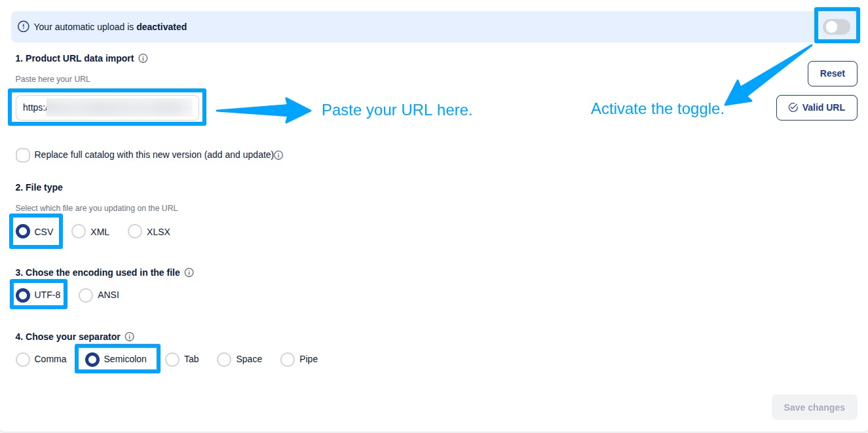Image resolution: width=868 pixels, height=433 pixels.
Task: Click 'Paste here your URL' label
Action: [53, 79]
